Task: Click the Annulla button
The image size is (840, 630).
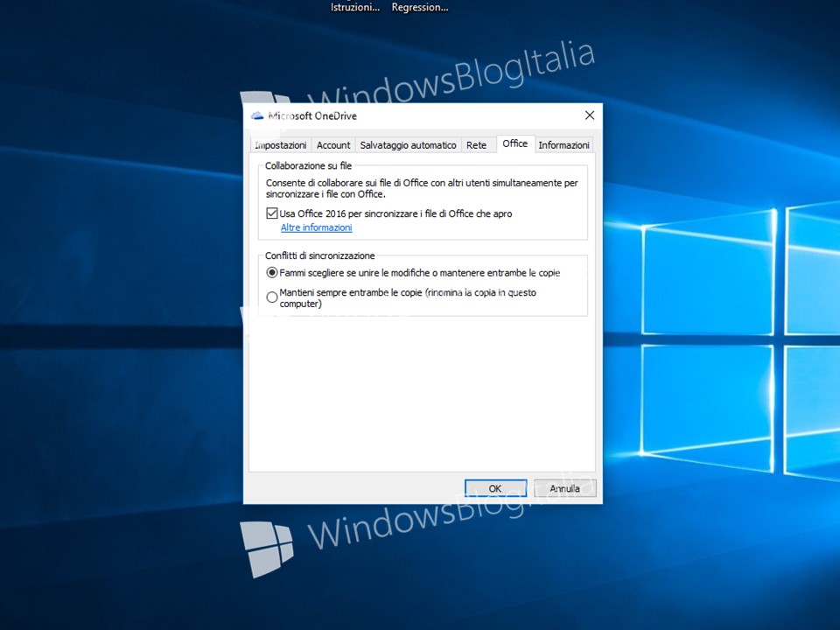Action: coord(564,488)
